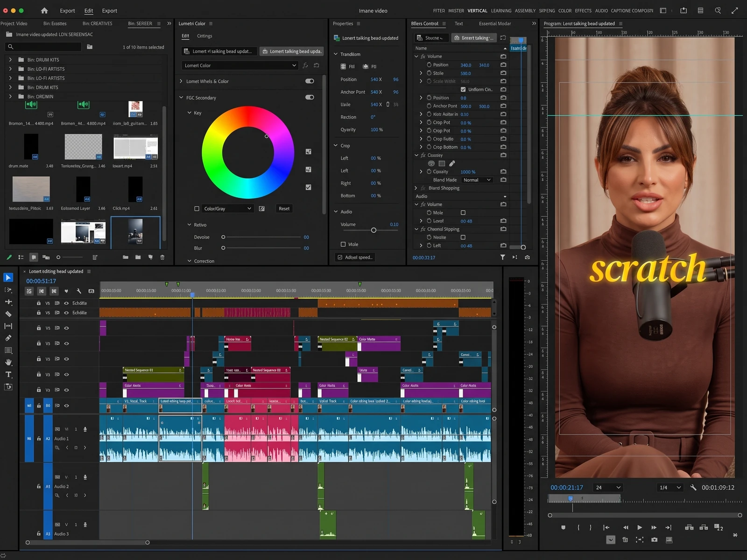Select the Razor tool in timeline toolbar
The width and height of the screenshot is (747, 560).
pyautogui.click(x=8, y=314)
